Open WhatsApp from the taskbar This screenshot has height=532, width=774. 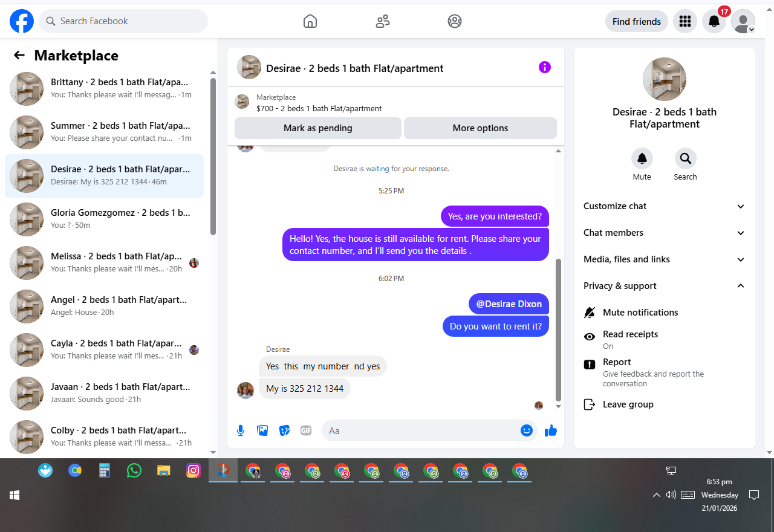click(134, 470)
